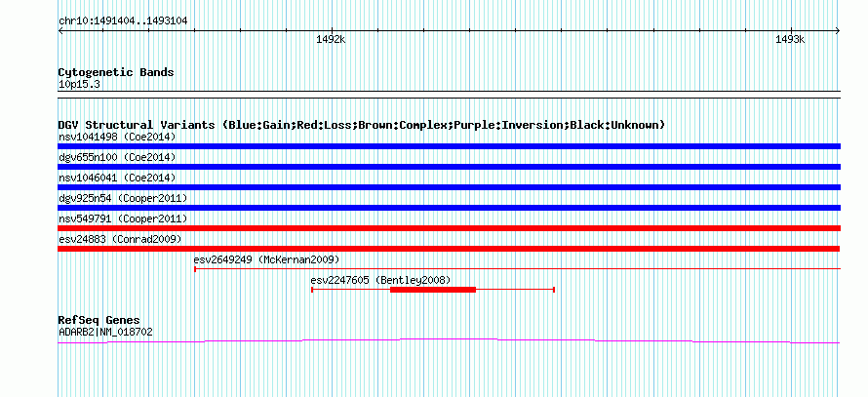
Task: Click the nsv549791 (Cooper2011) variant label
Action: coord(123,218)
